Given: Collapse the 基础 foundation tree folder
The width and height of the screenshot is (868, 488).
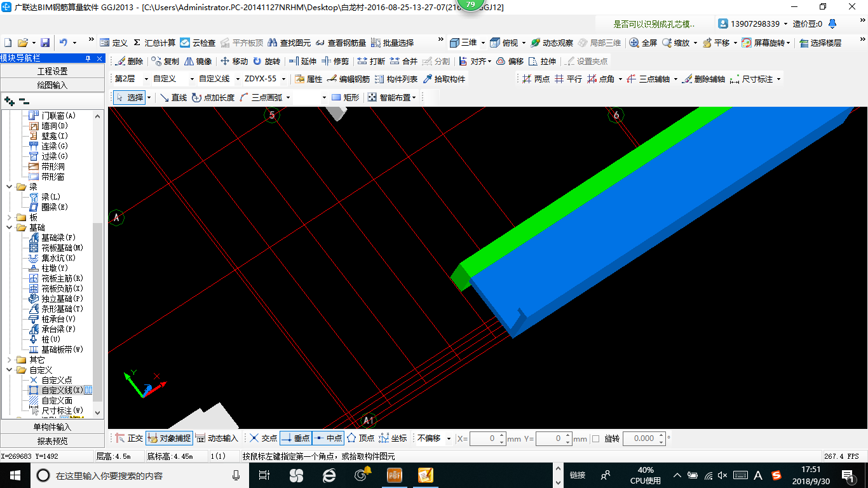Looking at the screenshot, I should coord(9,227).
